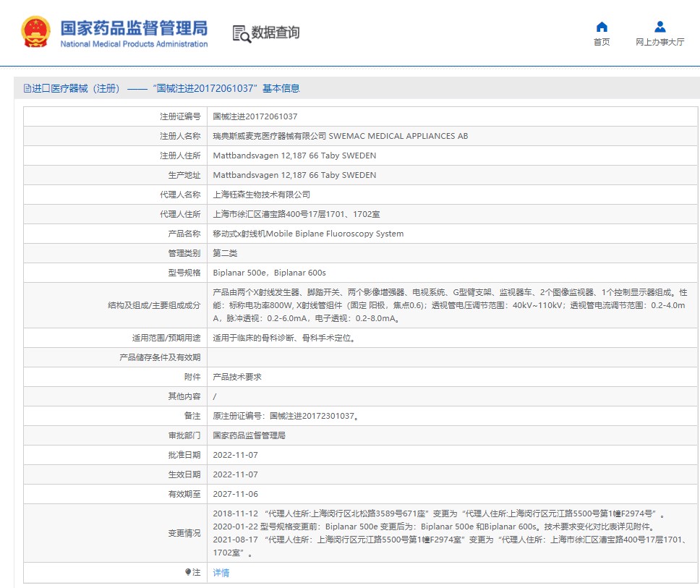700x588 pixels.
Task: Select 产品技术要求 attachment value
Action: [x=237, y=377]
